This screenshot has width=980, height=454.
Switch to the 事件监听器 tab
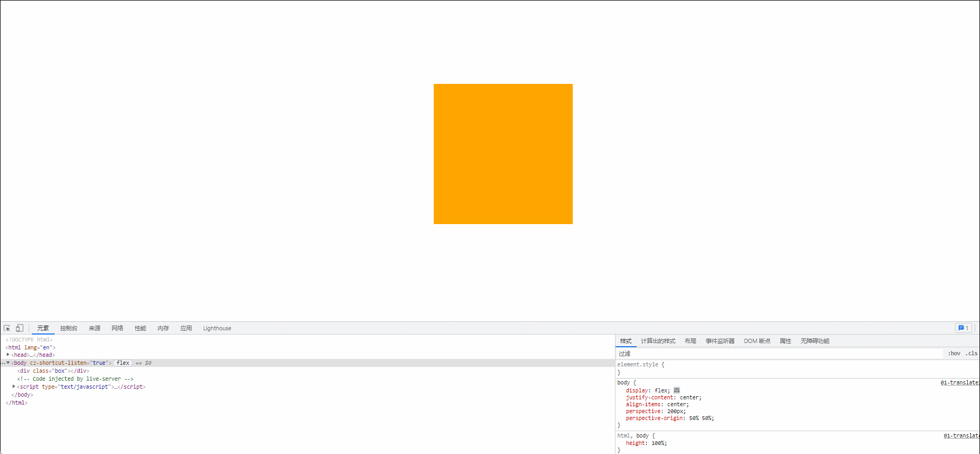[x=720, y=341]
